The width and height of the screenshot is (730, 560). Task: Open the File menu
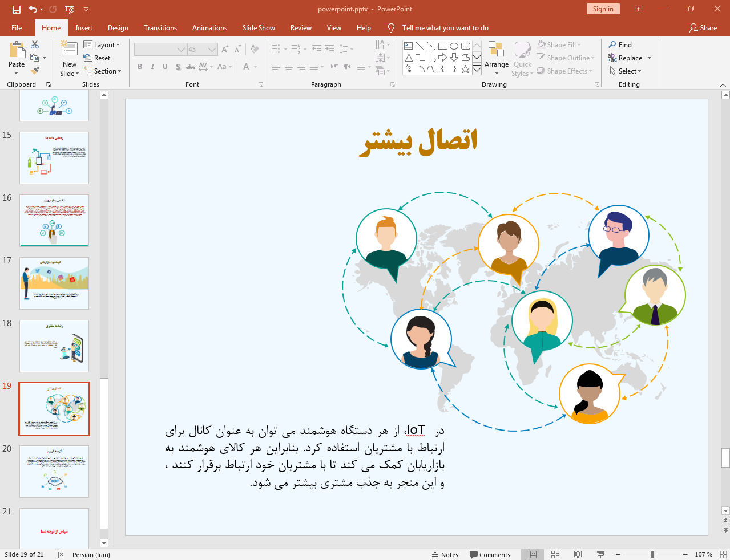tap(17, 27)
